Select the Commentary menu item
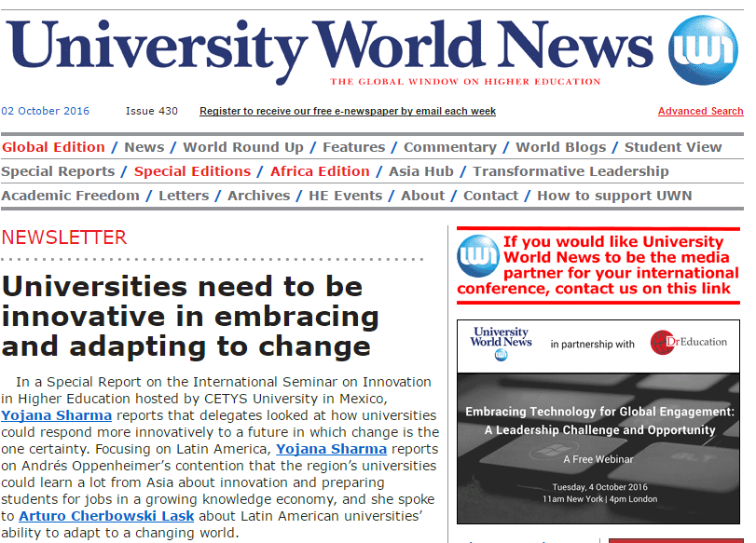Image resolution: width=756 pixels, height=543 pixels. pos(450,147)
